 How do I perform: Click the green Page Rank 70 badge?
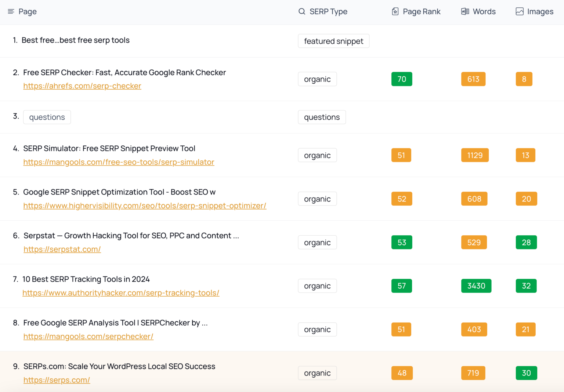point(402,79)
